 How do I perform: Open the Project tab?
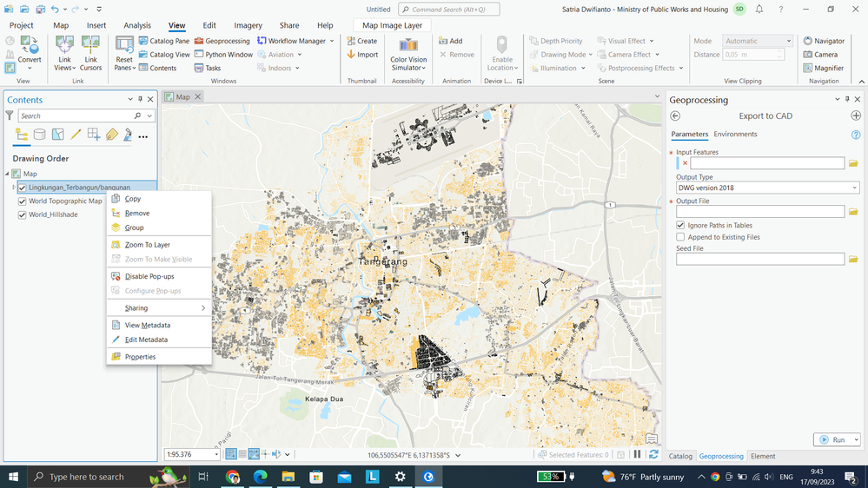pos(21,25)
